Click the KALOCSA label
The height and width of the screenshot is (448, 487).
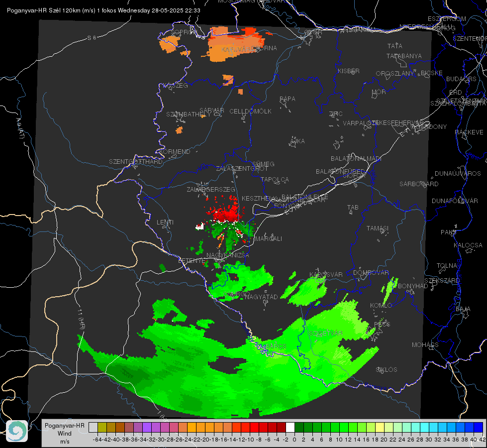468,245
